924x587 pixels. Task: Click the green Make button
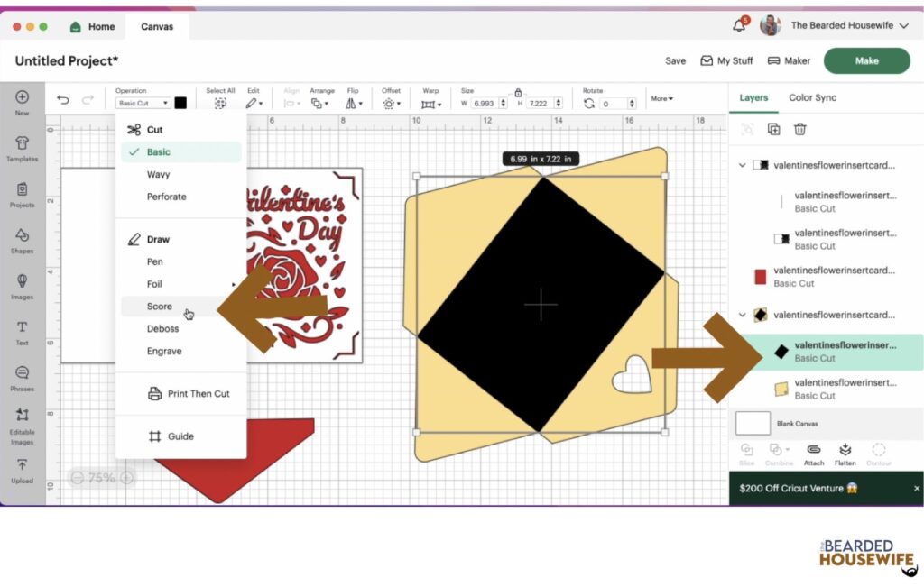[866, 60]
